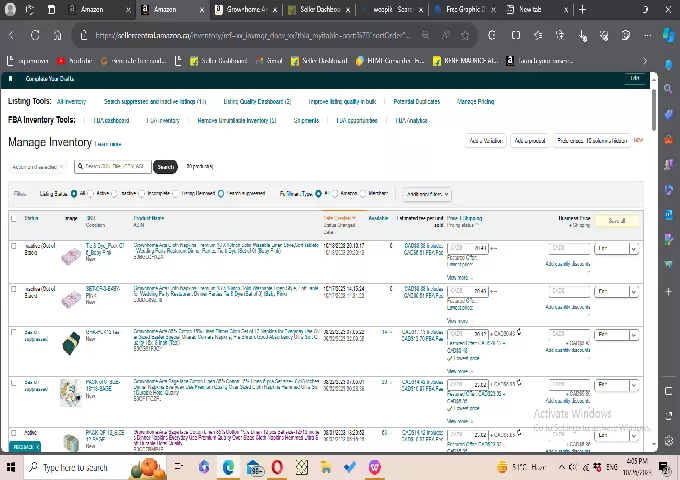Click the pink napkin product thumbnail in first row

[70, 255]
